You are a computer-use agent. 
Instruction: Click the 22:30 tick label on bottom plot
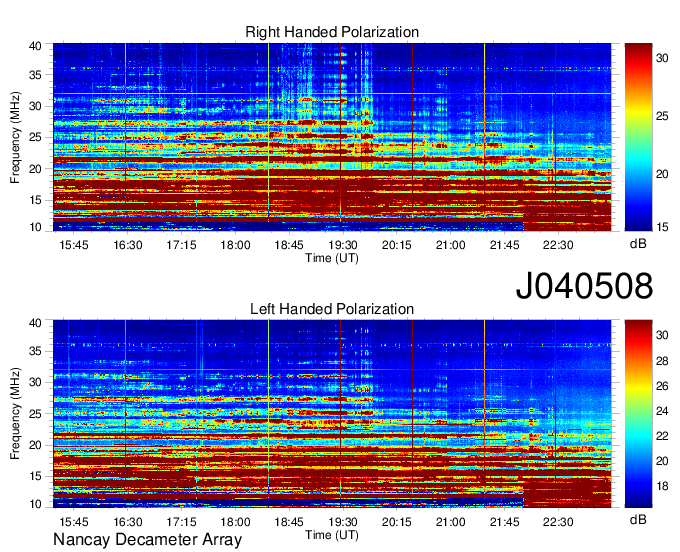pyautogui.click(x=558, y=522)
